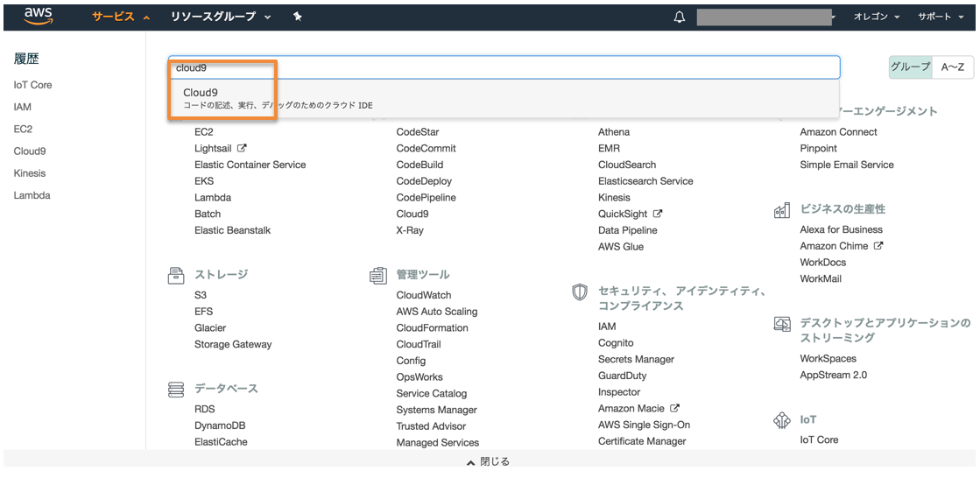This screenshot has width=980, height=478.
Task: Open the Amazon Connect service
Action: tap(838, 132)
